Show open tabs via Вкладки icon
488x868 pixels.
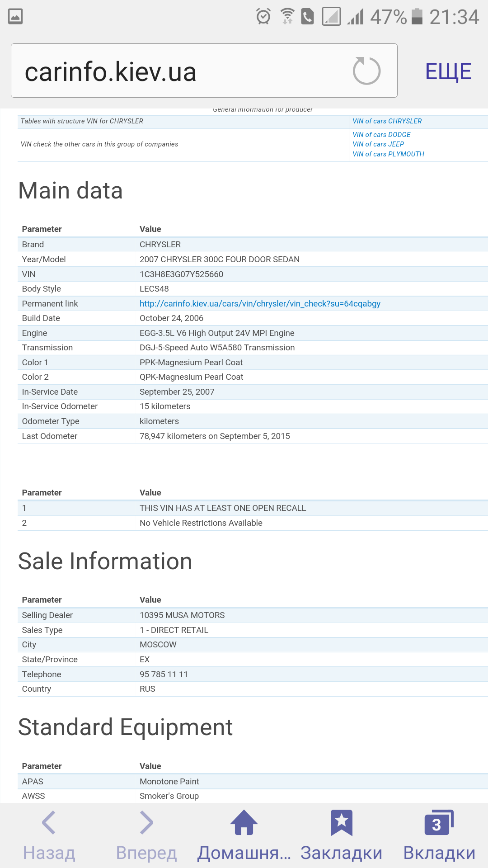pos(439,822)
